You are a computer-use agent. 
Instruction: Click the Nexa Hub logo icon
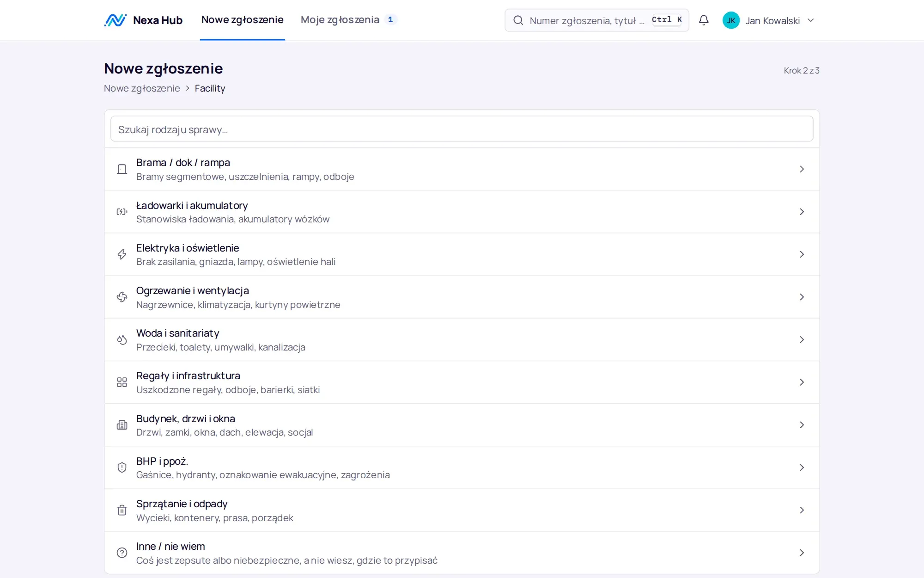click(x=115, y=20)
